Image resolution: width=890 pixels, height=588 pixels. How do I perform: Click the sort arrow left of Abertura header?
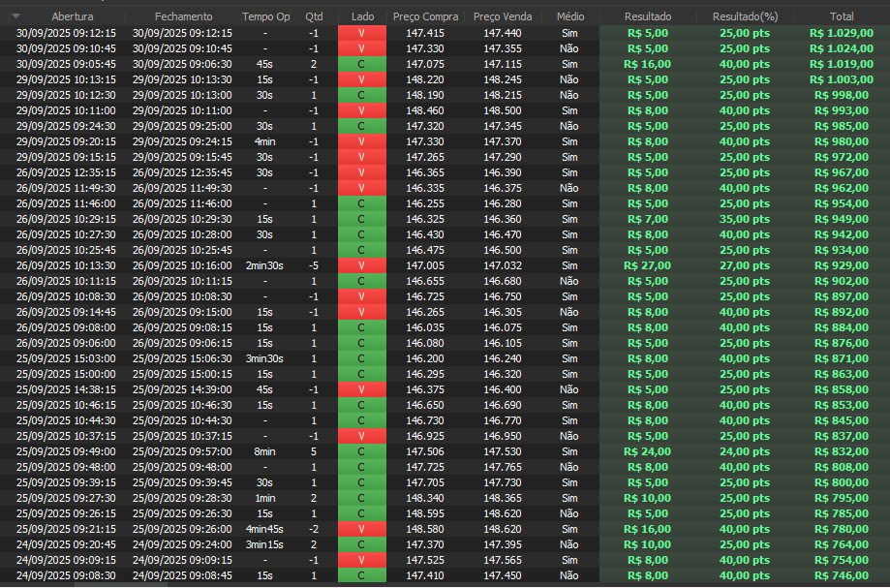(x=15, y=16)
